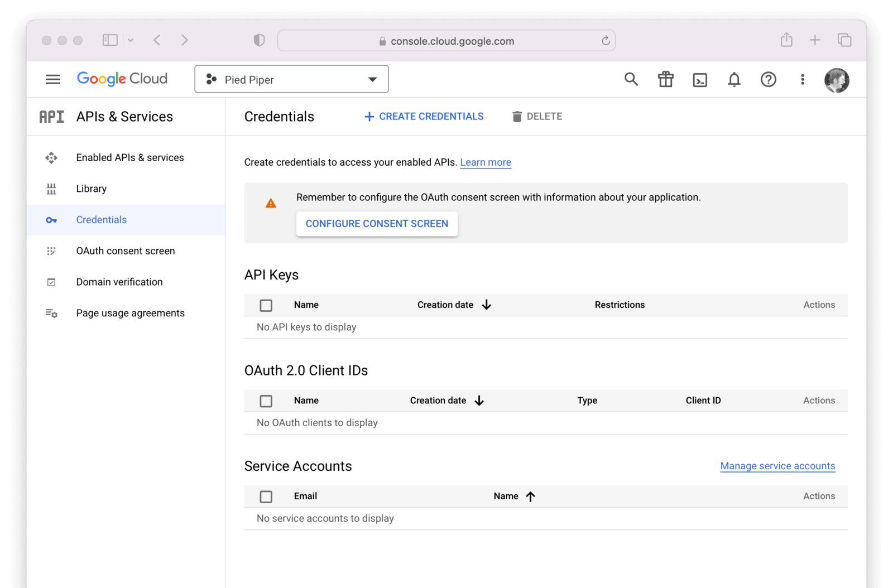Activate Cloud Shell terminal icon
The height and width of the screenshot is (588, 893).
point(700,80)
